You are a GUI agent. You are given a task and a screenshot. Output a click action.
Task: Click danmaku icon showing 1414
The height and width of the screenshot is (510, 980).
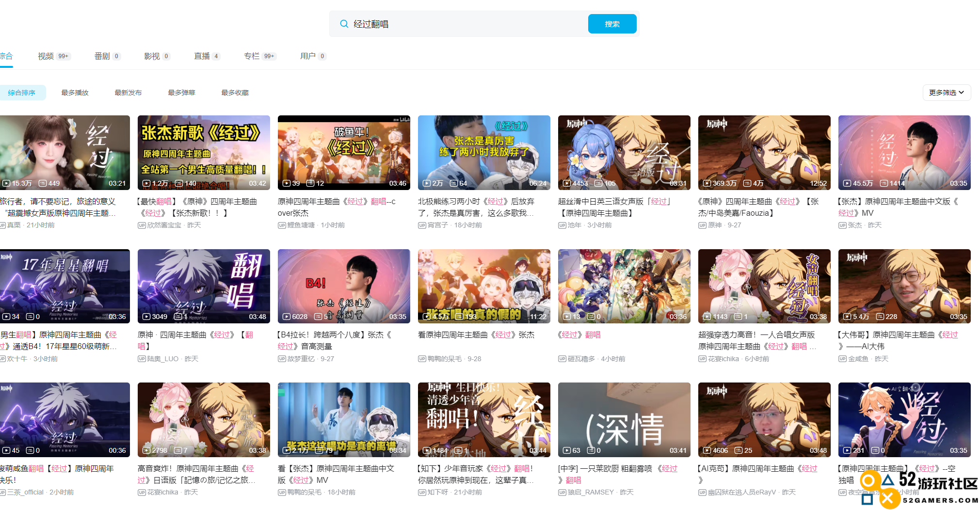pyautogui.click(x=884, y=183)
